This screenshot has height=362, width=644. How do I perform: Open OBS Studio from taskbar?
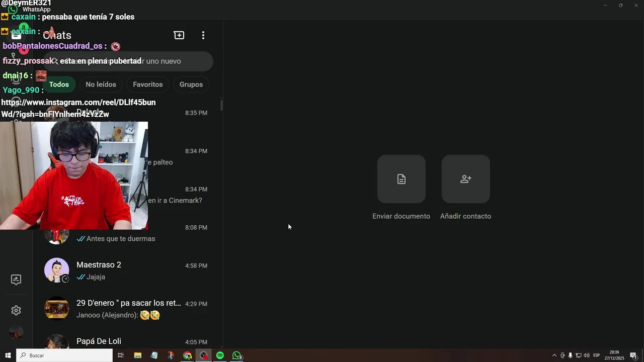tap(204, 355)
